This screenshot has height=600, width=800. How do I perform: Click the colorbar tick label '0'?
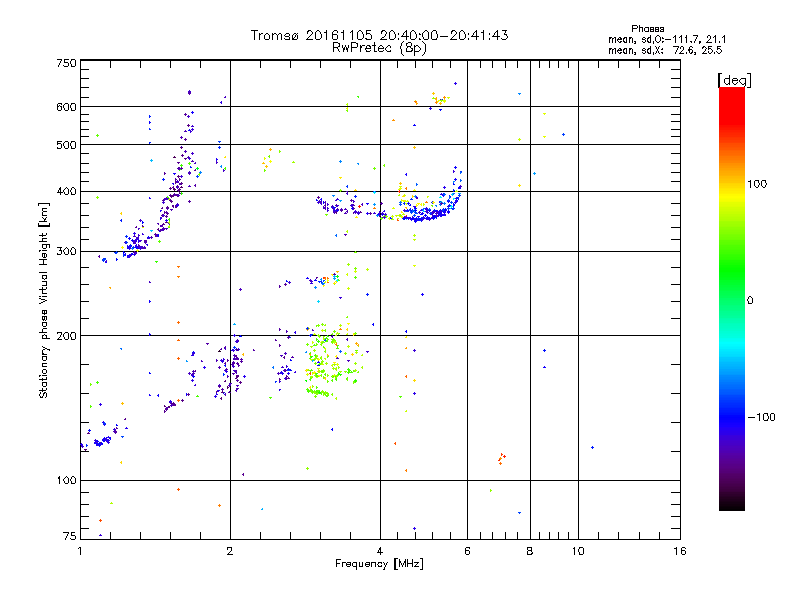tap(750, 301)
